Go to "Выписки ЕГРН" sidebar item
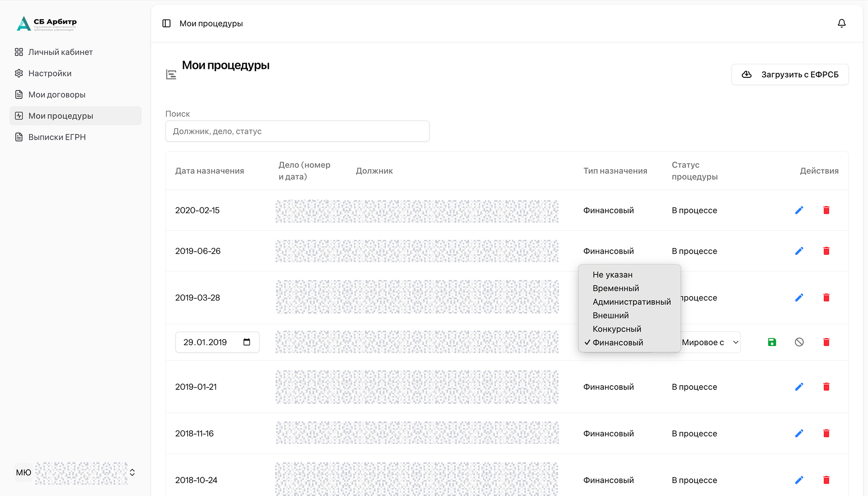The image size is (868, 496). [57, 137]
